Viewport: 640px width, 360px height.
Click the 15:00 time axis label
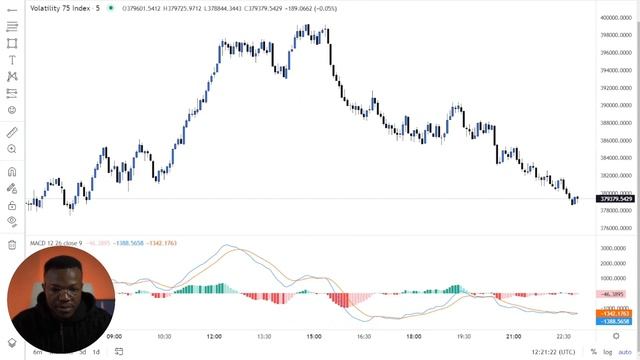point(314,337)
